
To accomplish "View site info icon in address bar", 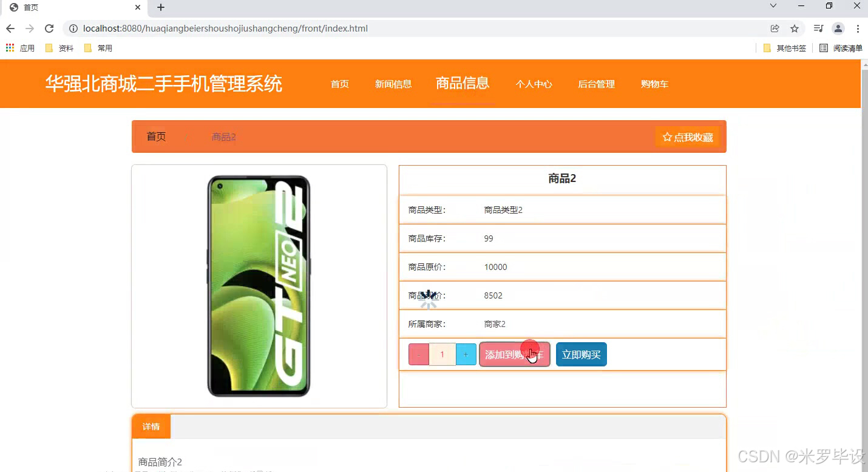I will point(73,29).
